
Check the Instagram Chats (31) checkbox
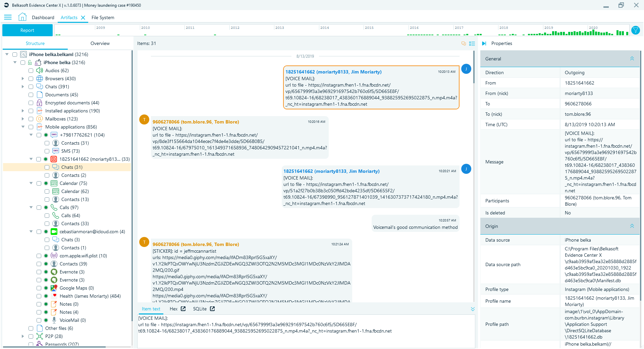47,167
